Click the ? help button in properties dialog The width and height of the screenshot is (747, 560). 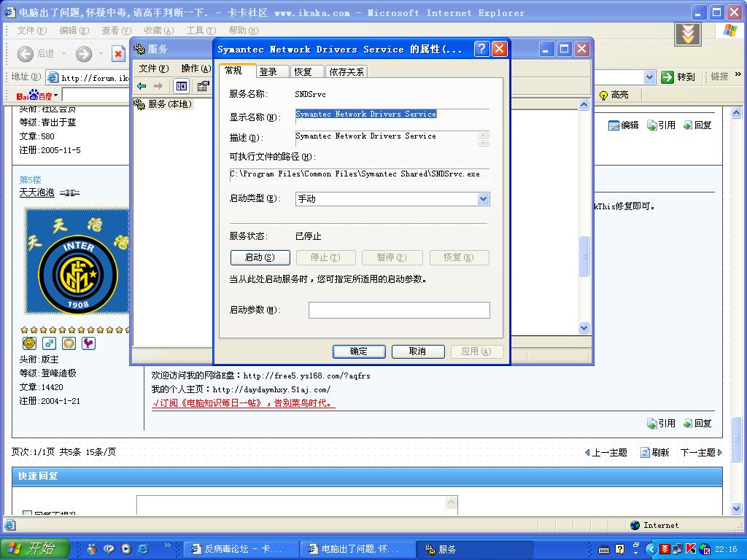(481, 49)
